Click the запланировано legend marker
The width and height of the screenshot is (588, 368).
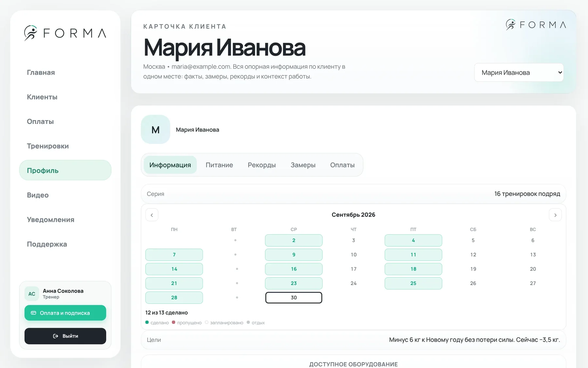[206, 322]
